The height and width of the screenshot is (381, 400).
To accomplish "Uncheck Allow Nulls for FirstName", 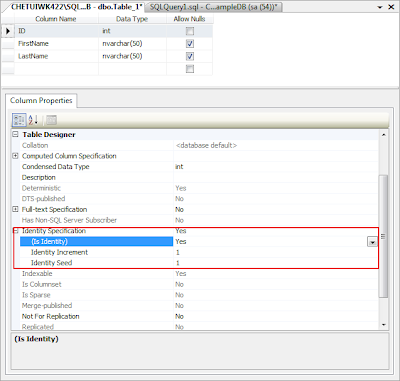I will (190, 44).
